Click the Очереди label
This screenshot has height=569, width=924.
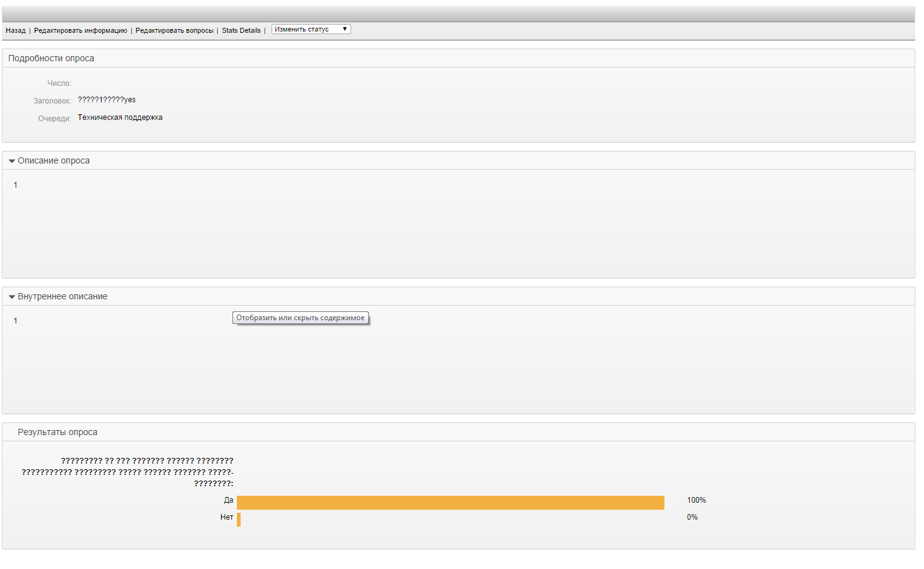(54, 119)
